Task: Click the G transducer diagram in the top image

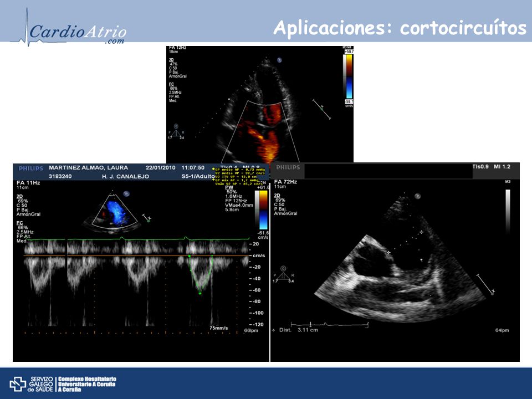Action: click(x=176, y=132)
